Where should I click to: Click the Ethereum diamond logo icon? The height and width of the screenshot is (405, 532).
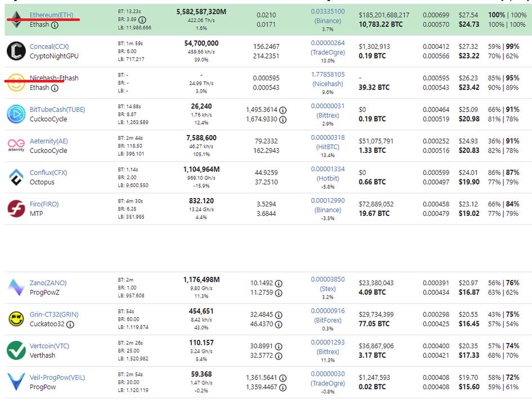coord(16,19)
